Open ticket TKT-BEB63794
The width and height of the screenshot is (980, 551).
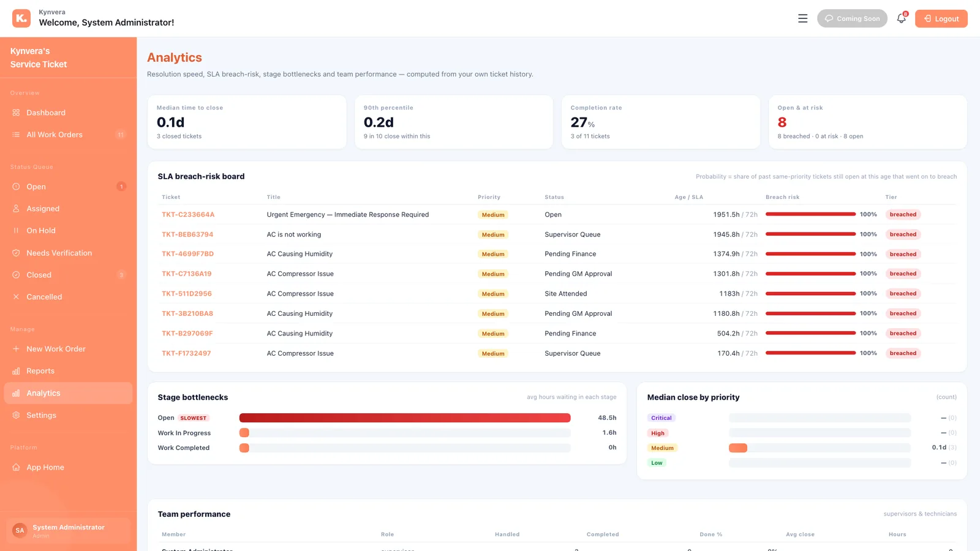187,234
